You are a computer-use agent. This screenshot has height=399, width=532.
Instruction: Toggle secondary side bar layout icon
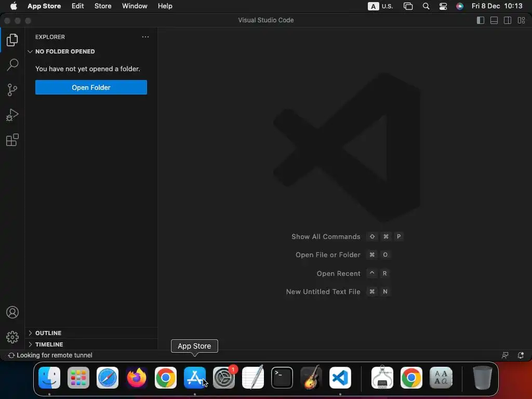click(x=508, y=20)
